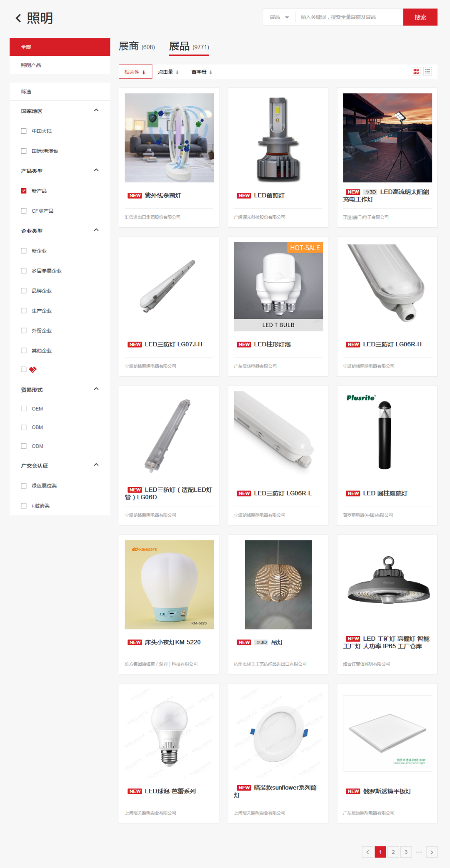Click the keyword search input field

click(x=349, y=17)
